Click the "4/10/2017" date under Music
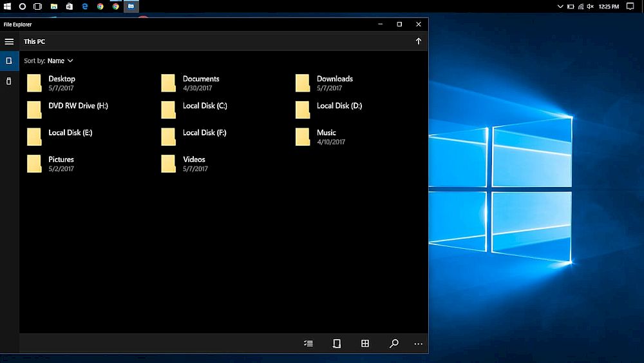The width and height of the screenshot is (644, 363). click(331, 142)
